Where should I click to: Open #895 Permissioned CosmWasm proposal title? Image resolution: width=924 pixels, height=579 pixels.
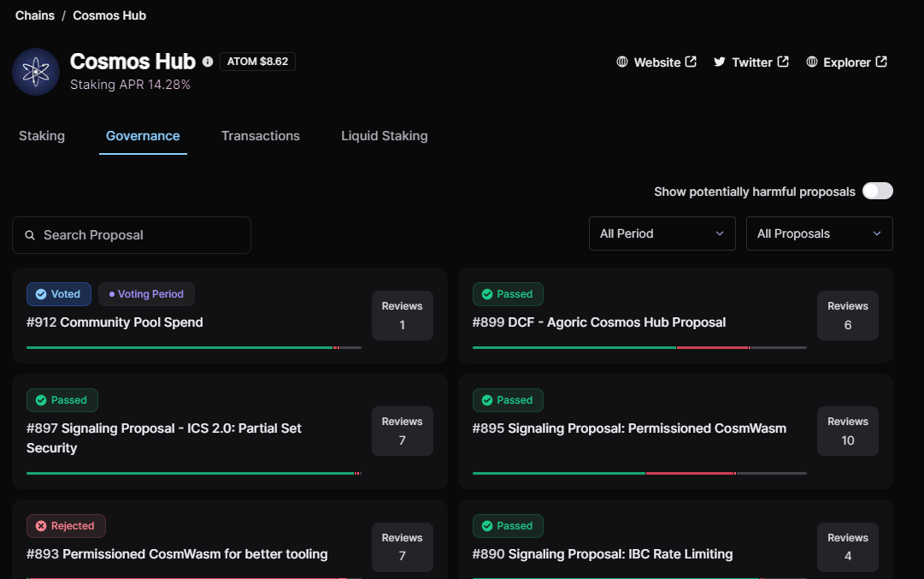[x=629, y=428]
